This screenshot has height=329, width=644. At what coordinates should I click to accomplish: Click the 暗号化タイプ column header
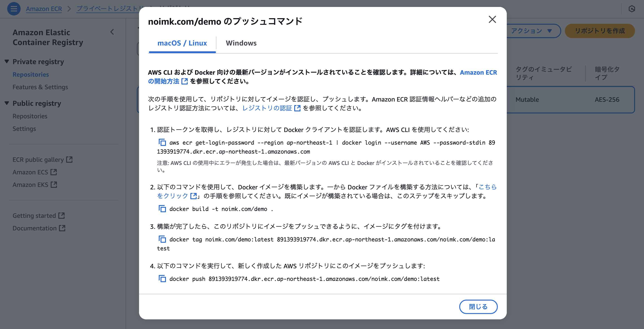607,73
